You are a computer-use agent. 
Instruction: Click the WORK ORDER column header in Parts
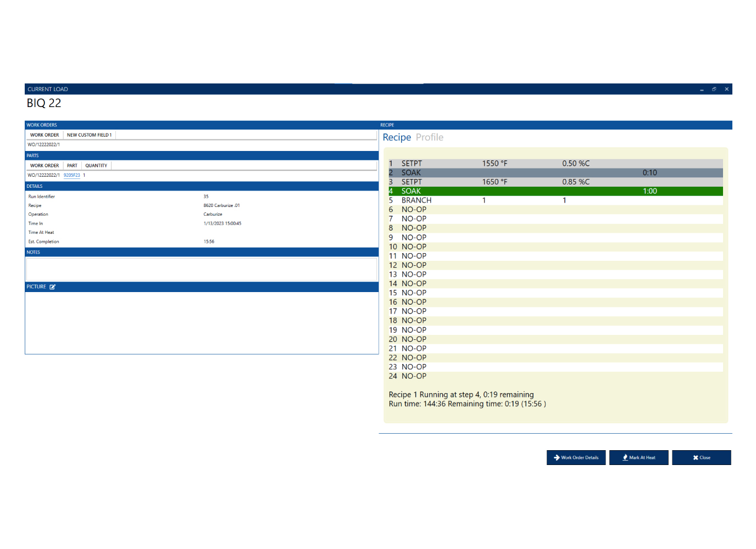click(44, 165)
